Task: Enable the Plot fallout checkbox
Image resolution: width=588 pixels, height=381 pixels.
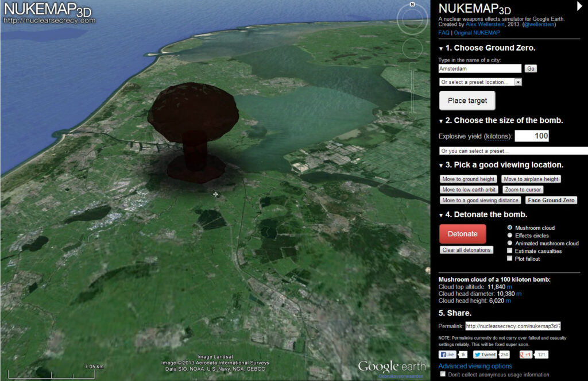Action: click(x=510, y=259)
